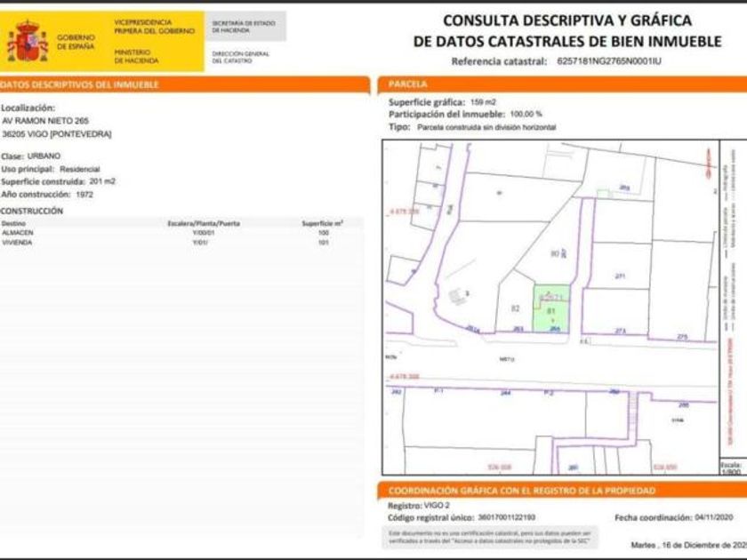Select 'DIRECCIÓN GENERAL DEL CATASTRO' text
Viewport: 747px width, 560px height.
pyautogui.click(x=240, y=57)
